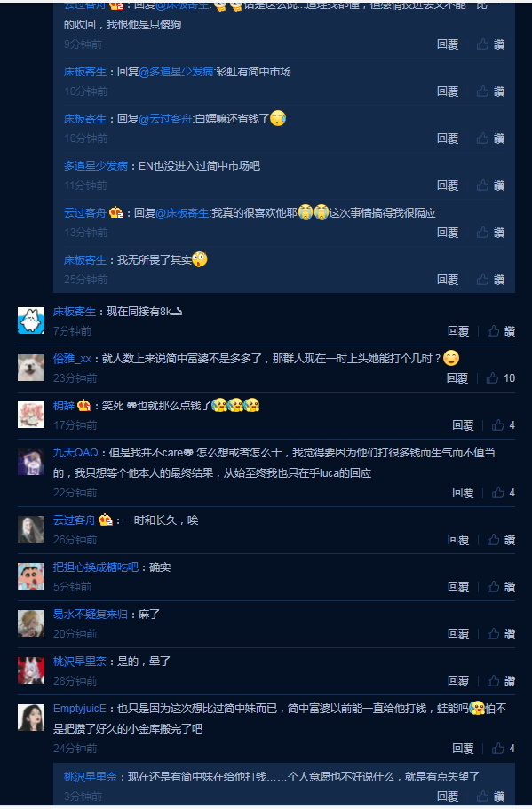Reply to 九天QAQ's comment
This screenshot has width=532, height=809.
(x=463, y=493)
